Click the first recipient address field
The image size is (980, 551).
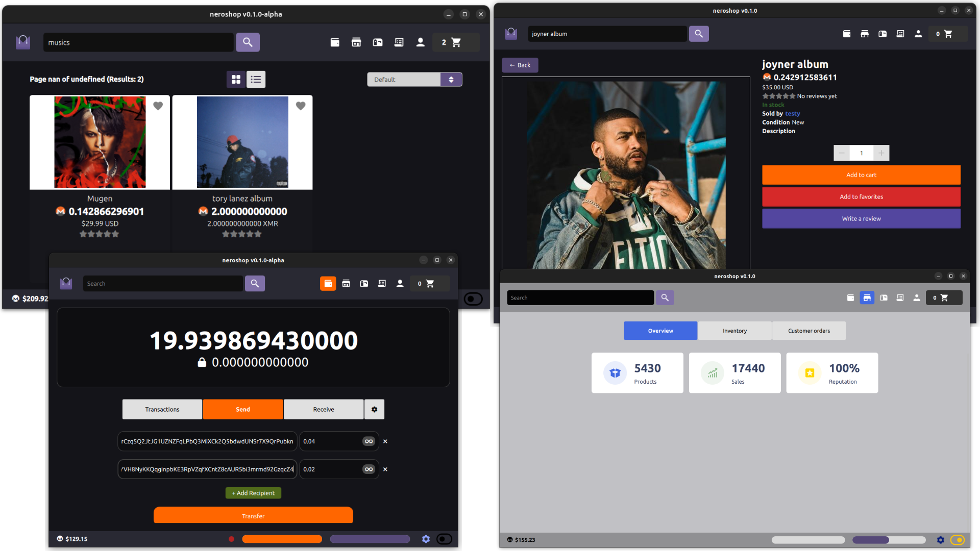tap(207, 441)
